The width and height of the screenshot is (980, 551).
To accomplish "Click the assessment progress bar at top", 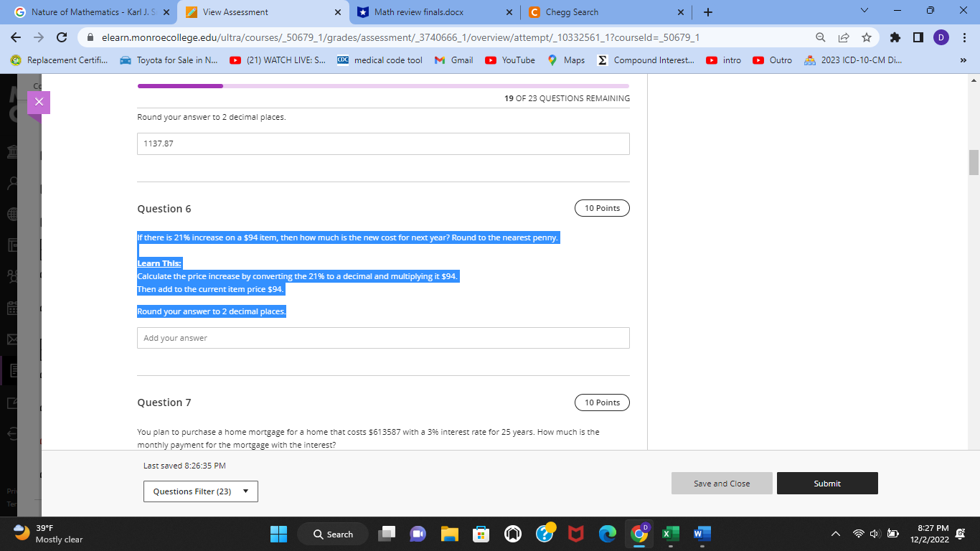I will coord(382,85).
